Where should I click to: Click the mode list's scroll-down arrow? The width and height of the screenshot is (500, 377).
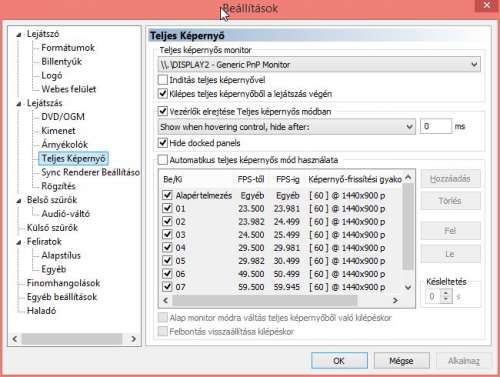pyautogui.click(x=408, y=287)
